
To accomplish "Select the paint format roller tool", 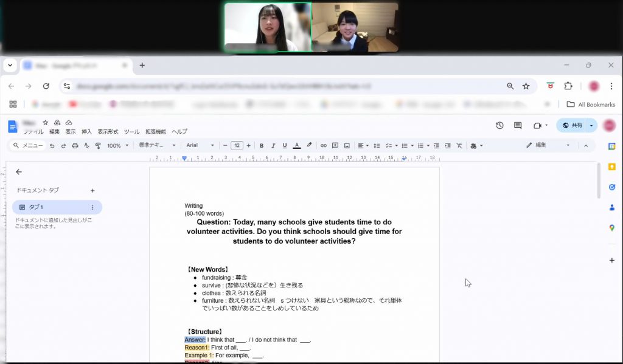I will (x=98, y=146).
